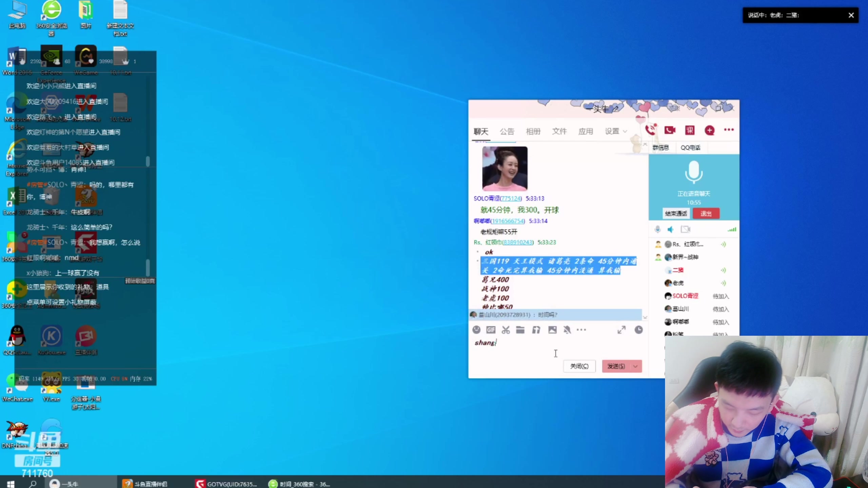
Task: Switch to the 相册 tab
Action: pyautogui.click(x=533, y=131)
